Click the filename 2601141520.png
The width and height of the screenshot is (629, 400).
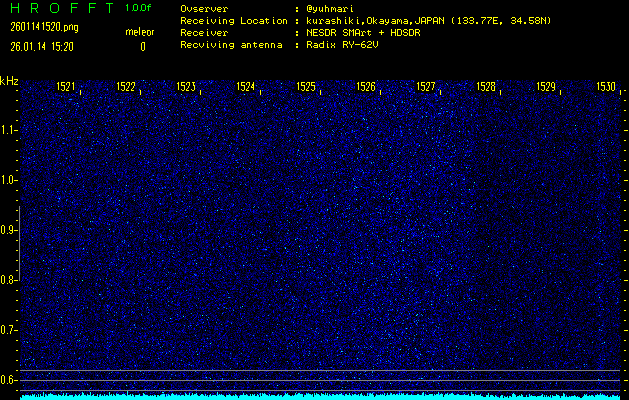[x=45, y=27]
